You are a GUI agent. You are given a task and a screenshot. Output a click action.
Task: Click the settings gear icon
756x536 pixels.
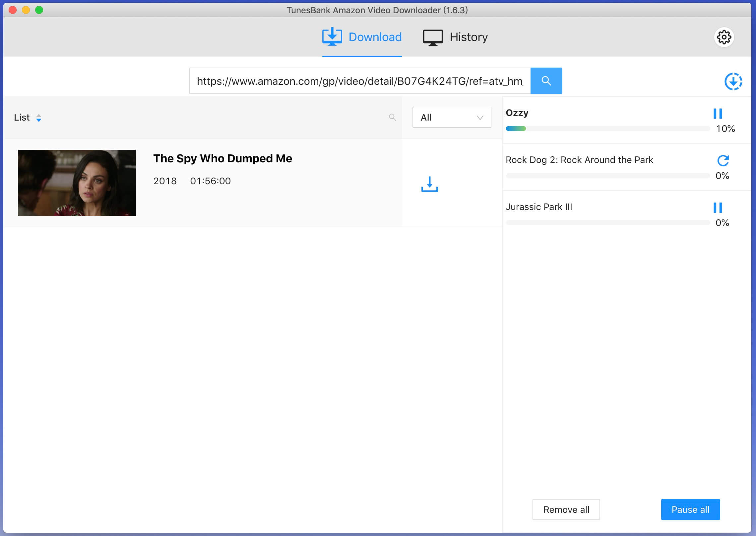pyautogui.click(x=724, y=37)
